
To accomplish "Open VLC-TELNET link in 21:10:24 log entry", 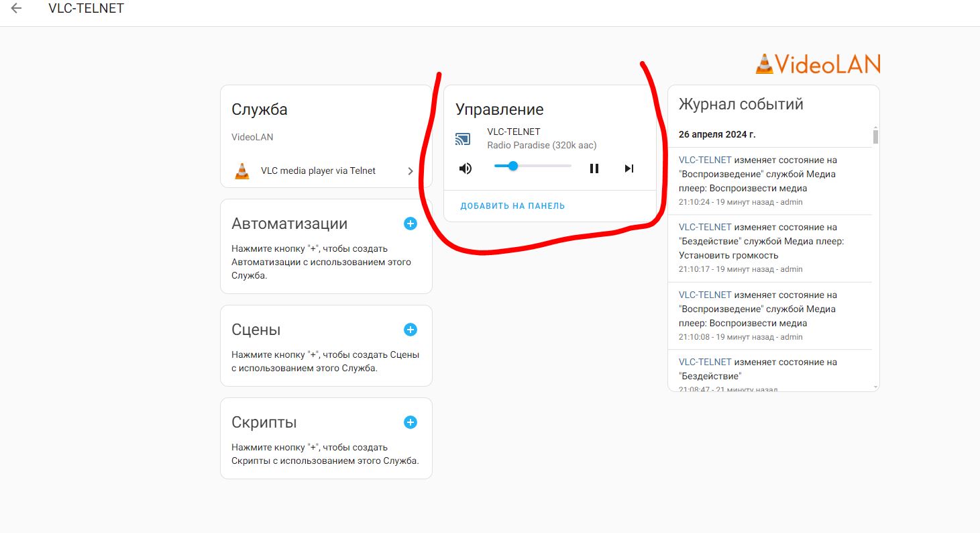I will [705, 160].
